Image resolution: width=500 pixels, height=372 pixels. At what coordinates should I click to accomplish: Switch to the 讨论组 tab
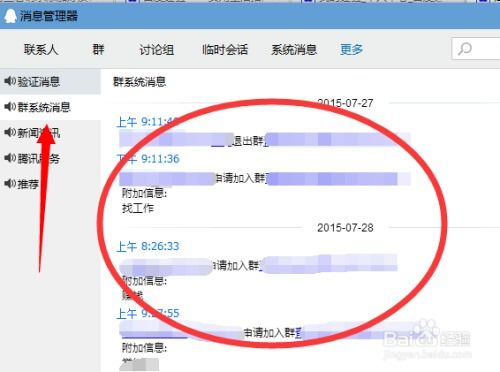coord(156,50)
